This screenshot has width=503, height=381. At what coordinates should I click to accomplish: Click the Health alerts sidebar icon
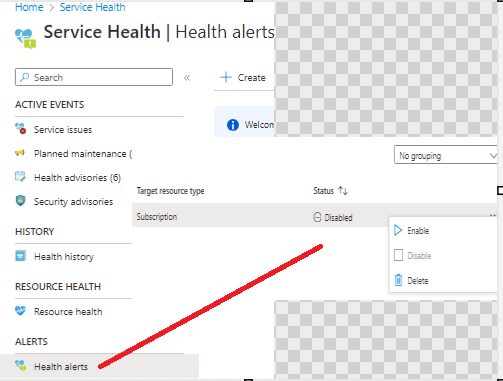pos(21,366)
